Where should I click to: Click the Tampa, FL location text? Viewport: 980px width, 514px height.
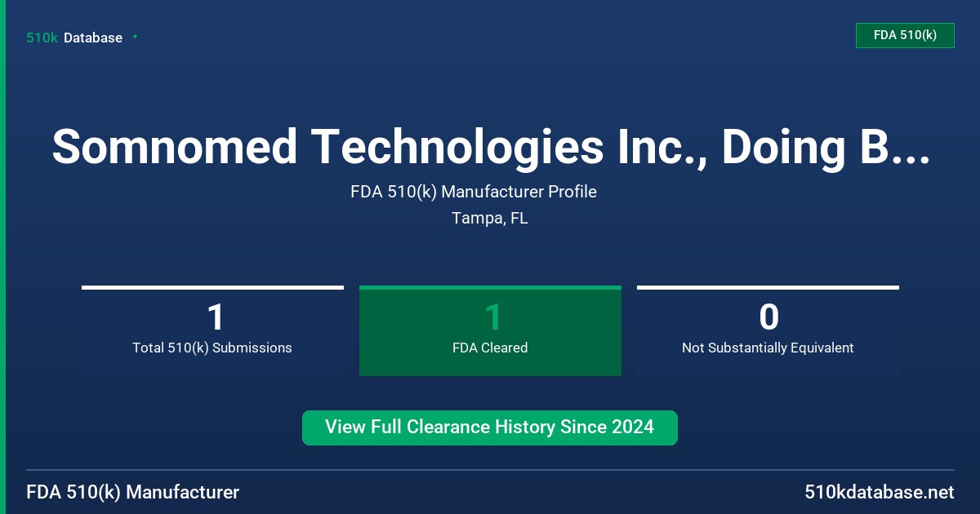[490, 219]
